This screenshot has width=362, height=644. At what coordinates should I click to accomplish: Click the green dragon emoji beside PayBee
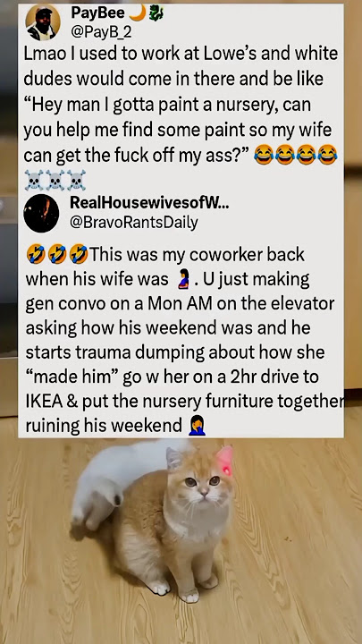pos(156,13)
